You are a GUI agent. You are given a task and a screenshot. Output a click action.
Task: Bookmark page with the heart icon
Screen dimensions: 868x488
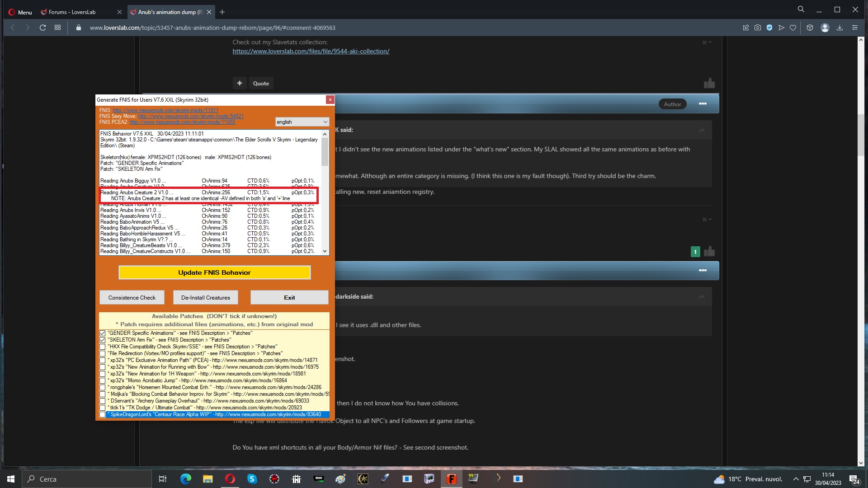click(x=793, y=28)
